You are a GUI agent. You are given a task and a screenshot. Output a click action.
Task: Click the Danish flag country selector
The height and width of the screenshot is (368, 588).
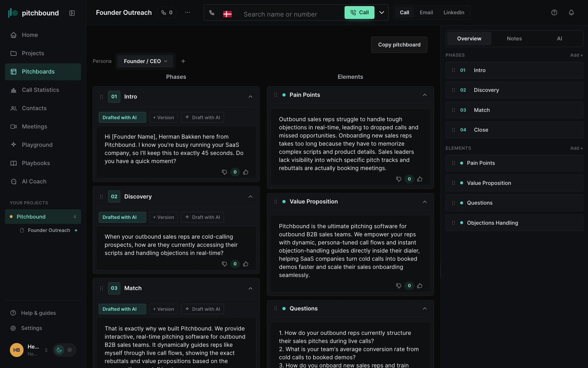click(x=227, y=14)
